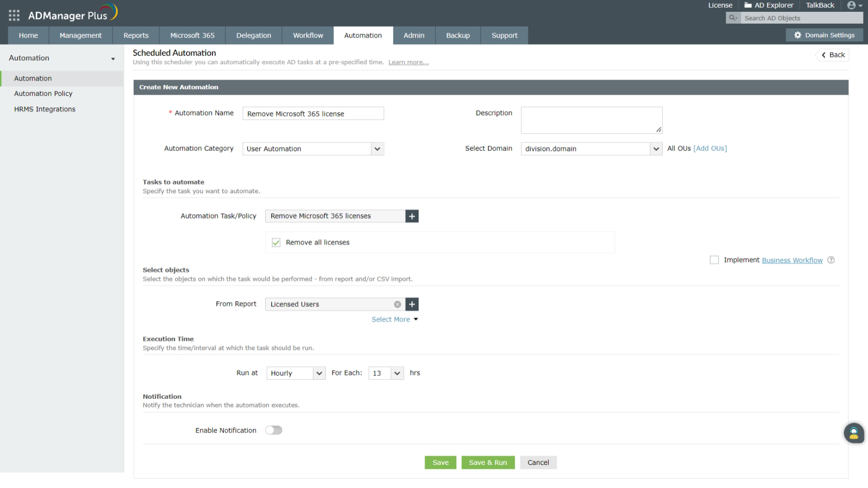The image size is (868, 488).
Task: Click the search magnifier icon
Action: point(733,18)
